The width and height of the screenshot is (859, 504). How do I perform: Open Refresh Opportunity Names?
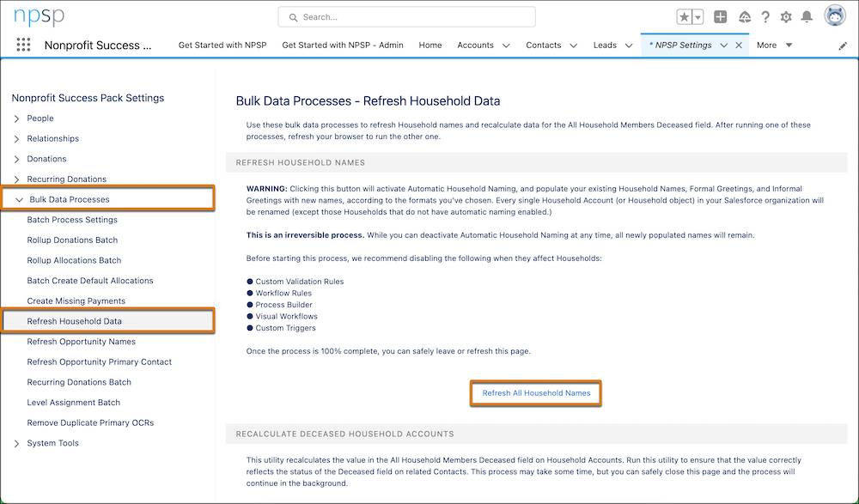pyautogui.click(x=81, y=342)
